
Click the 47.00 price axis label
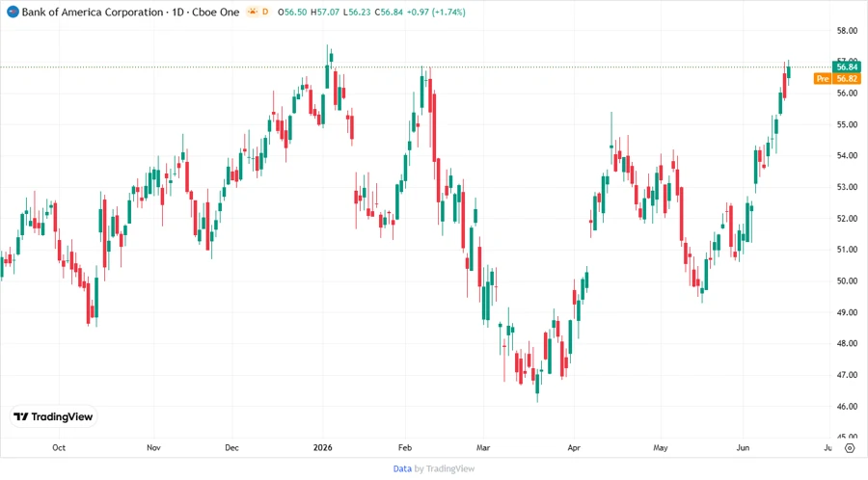click(847, 376)
